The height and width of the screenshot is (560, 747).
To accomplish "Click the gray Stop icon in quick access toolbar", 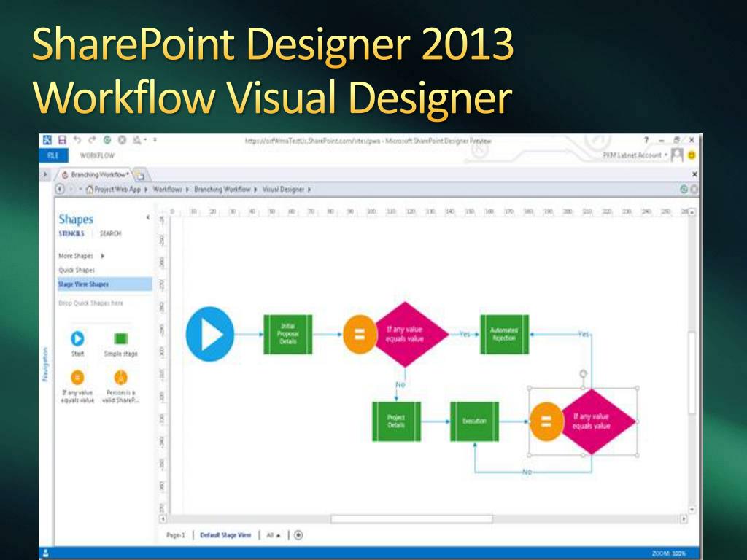I will pyautogui.click(x=122, y=139).
